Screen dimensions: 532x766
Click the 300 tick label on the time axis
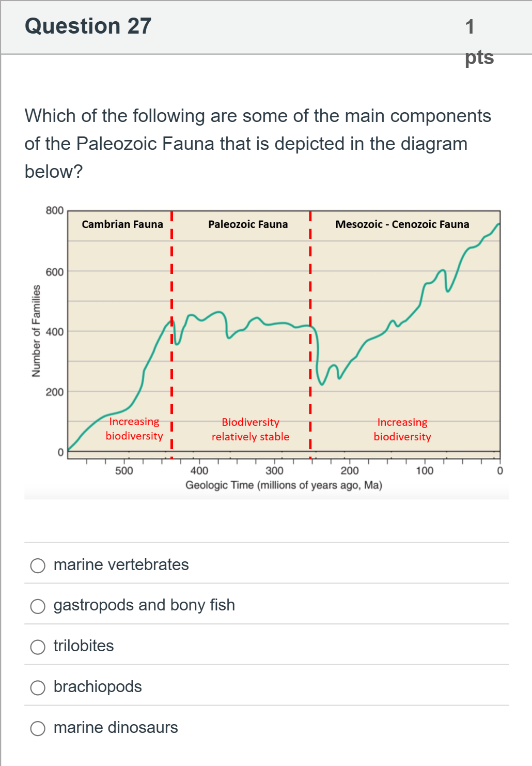click(x=274, y=471)
